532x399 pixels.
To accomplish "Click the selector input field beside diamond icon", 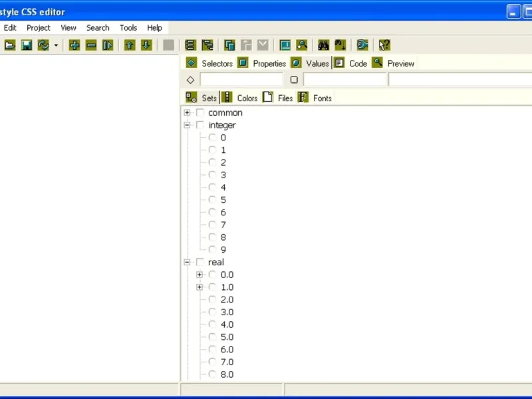I will (x=241, y=80).
